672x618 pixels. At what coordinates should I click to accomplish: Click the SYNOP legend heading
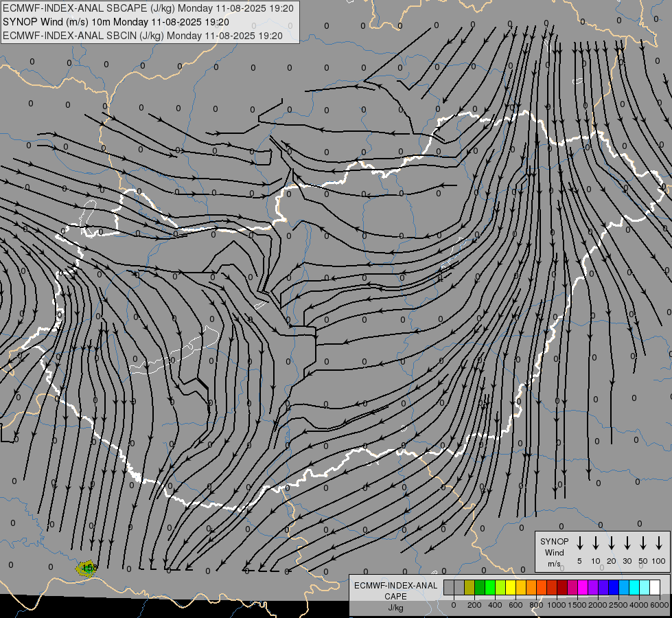tap(554, 541)
